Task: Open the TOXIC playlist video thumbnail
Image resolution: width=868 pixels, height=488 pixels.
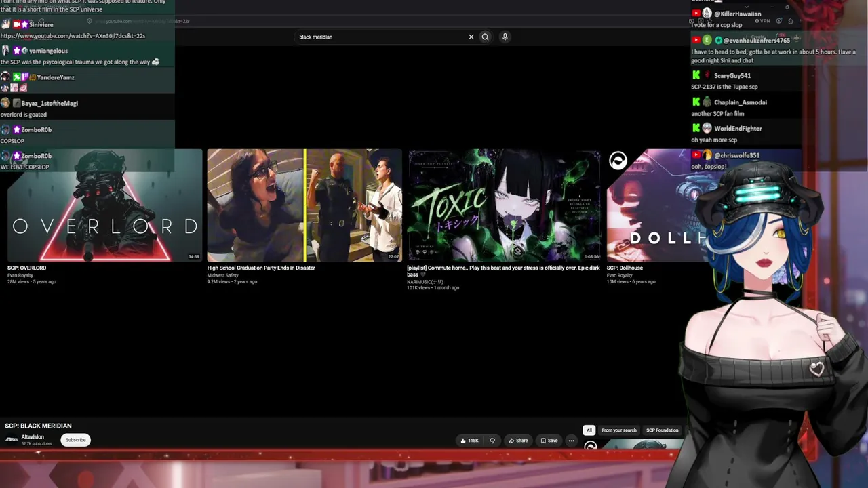Action: (x=504, y=205)
